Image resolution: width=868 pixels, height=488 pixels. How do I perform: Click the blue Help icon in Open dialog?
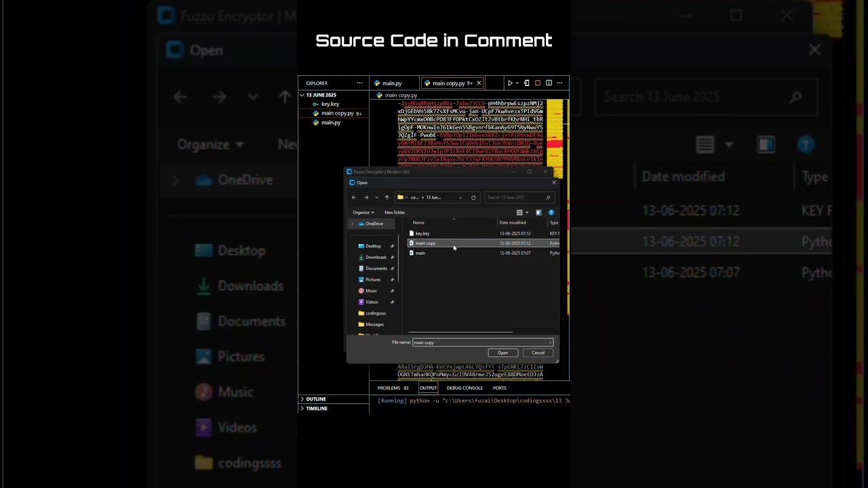pos(551,213)
